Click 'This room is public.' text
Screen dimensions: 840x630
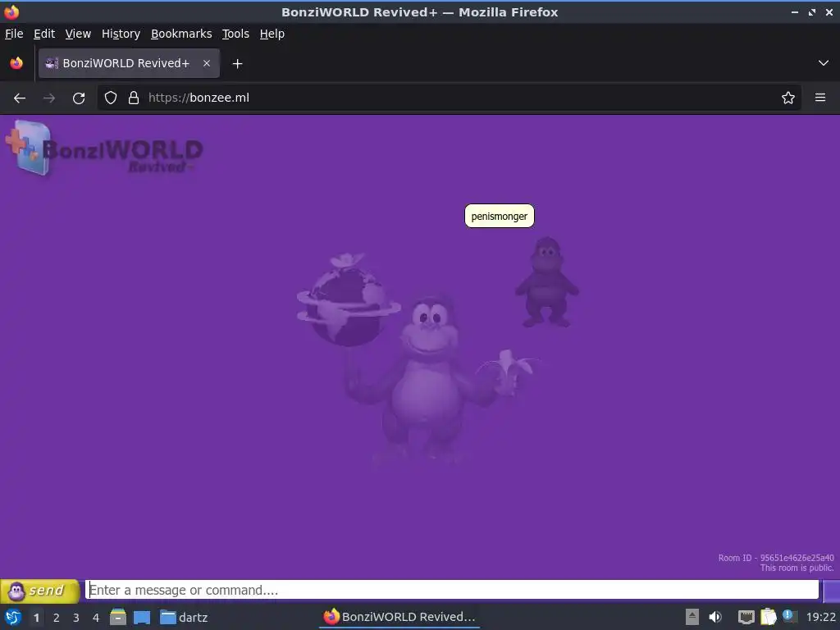coord(797,568)
